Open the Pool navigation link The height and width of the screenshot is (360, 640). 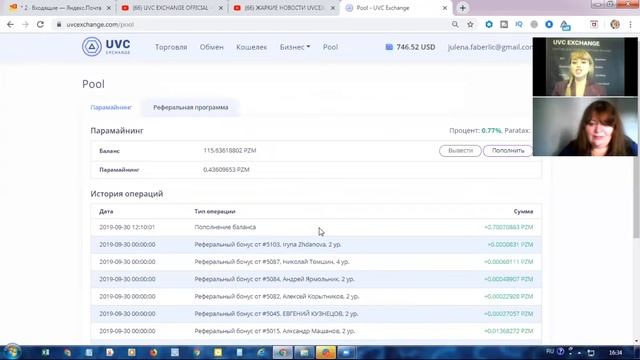point(330,47)
